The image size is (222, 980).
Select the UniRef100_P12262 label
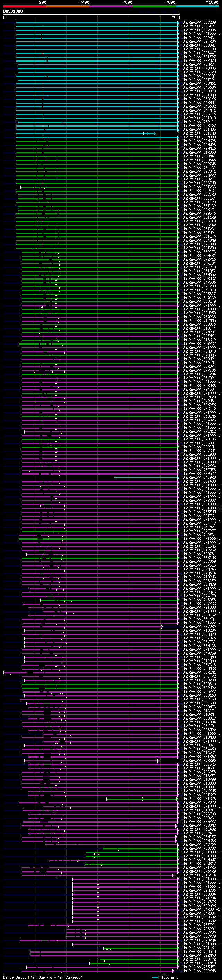click(x=199, y=550)
